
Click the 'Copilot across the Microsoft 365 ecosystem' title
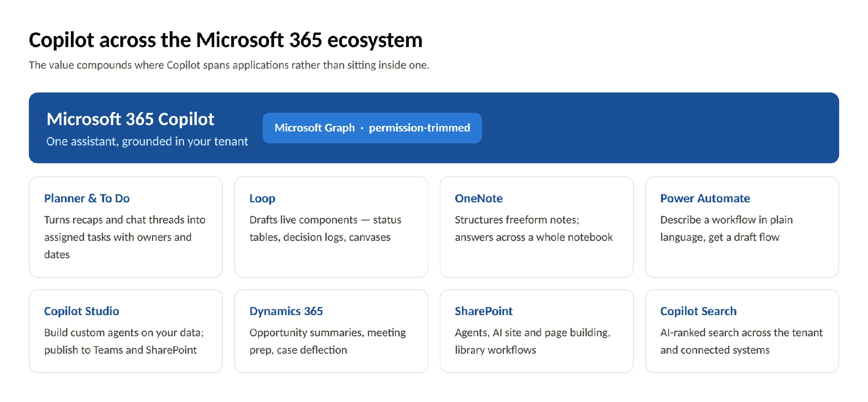[x=226, y=40]
